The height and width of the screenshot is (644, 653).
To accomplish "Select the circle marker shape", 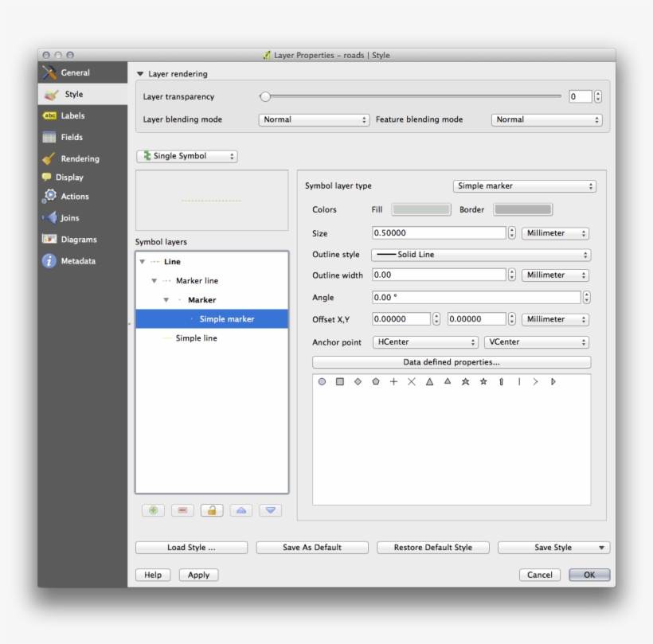I will [323, 382].
